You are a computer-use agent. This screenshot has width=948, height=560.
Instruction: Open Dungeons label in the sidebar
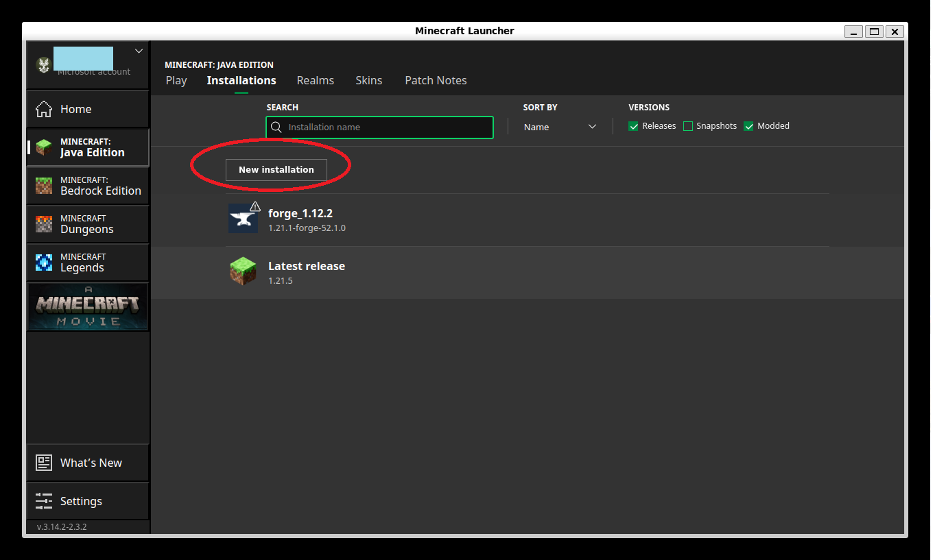[x=87, y=229]
